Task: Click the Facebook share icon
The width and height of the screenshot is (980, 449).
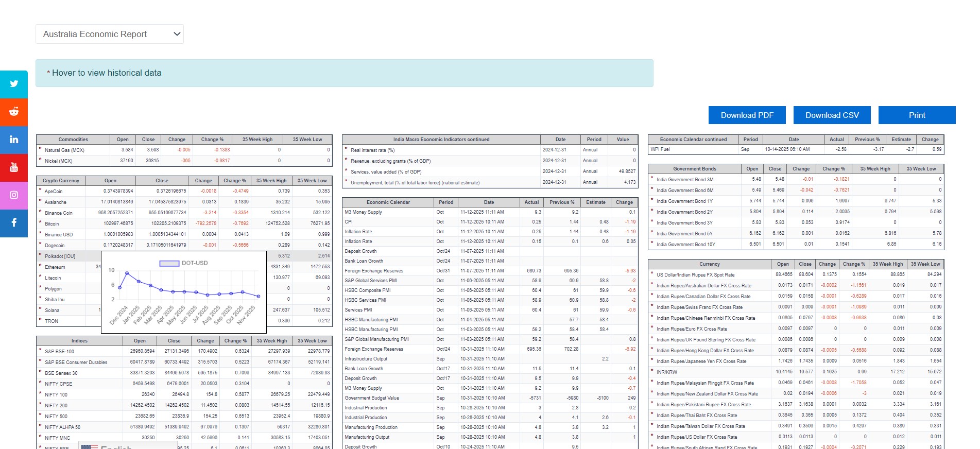Action: point(14,223)
